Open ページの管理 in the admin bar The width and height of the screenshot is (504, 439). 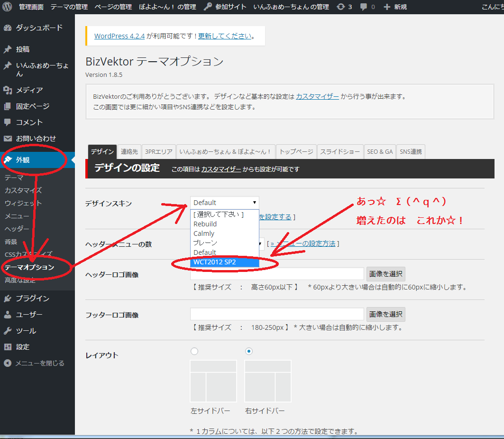(x=113, y=7)
